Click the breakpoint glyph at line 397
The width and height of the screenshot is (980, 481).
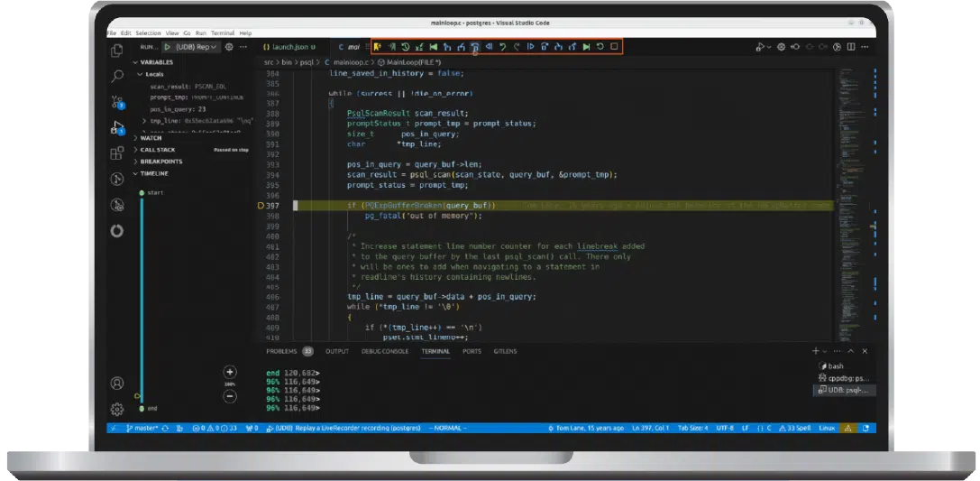tap(261, 206)
